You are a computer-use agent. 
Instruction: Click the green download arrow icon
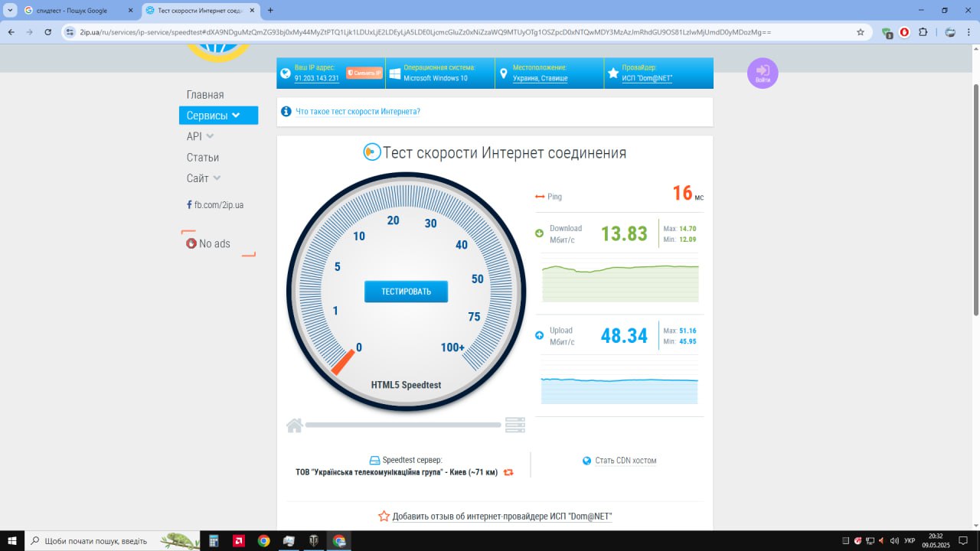(x=539, y=233)
